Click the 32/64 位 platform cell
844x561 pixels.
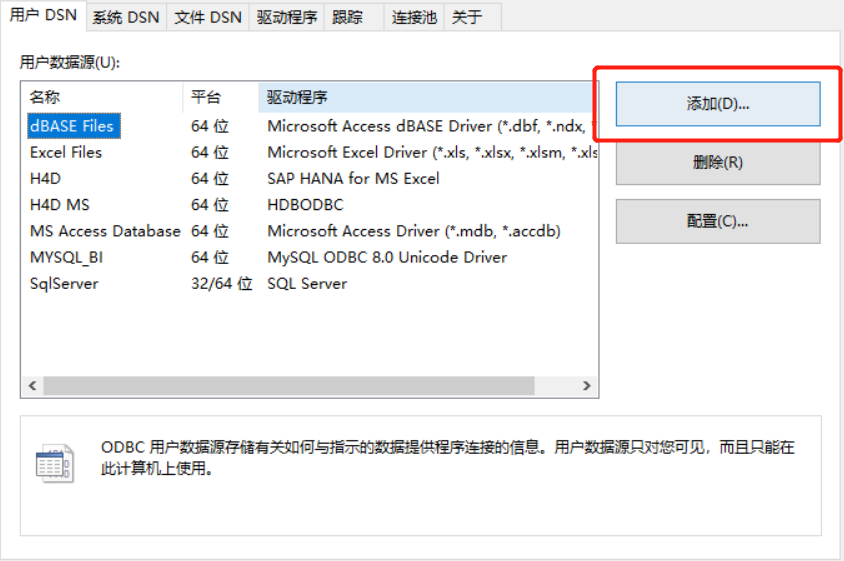221,284
